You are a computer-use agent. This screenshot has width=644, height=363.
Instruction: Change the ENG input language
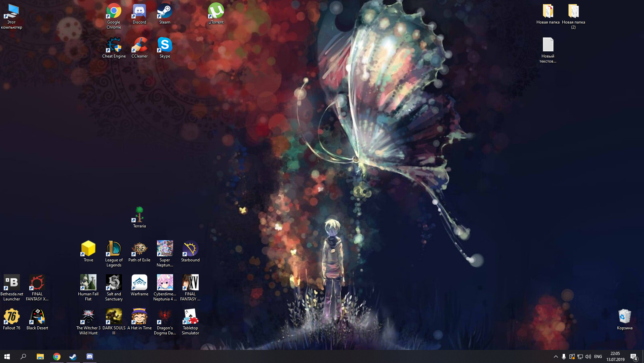point(598,357)
